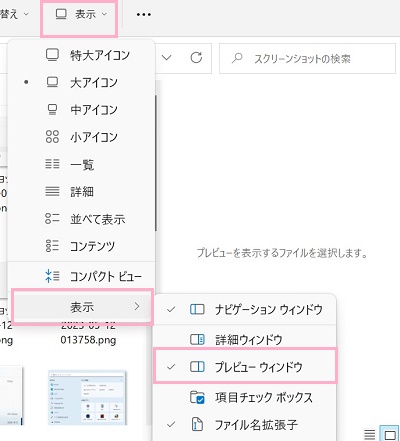Screen dimensions: 400x441
Task: Select 小アイコン view option
Action: coord(82,137)
